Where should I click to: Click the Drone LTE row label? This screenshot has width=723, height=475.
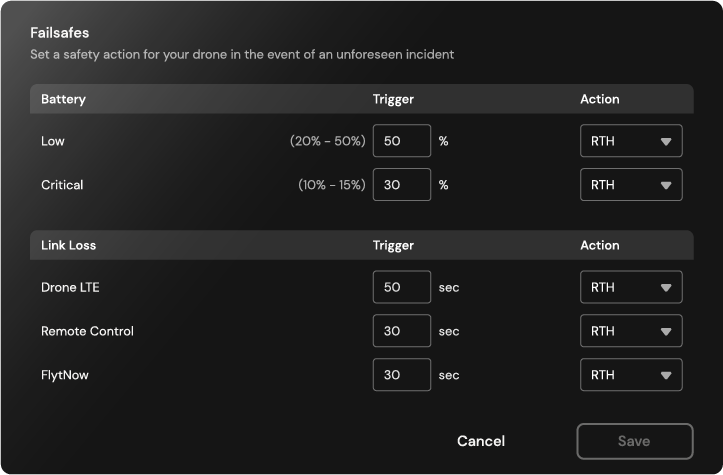(70, 287)
